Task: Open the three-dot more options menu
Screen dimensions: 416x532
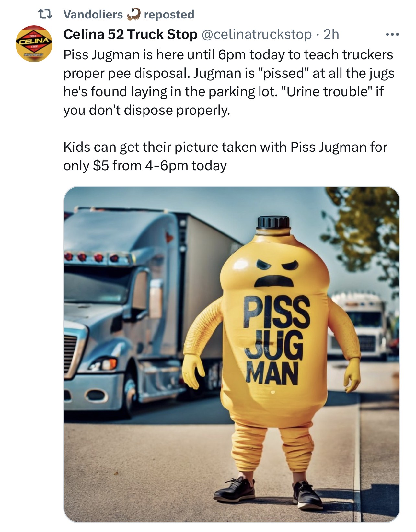Action: tap(392, 34)
